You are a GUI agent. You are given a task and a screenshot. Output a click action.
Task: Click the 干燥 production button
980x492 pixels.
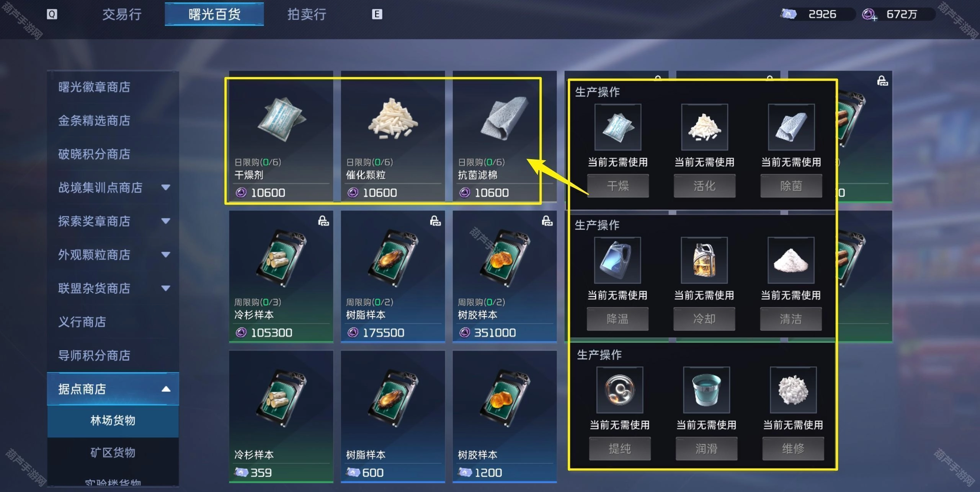click(618, 186)
